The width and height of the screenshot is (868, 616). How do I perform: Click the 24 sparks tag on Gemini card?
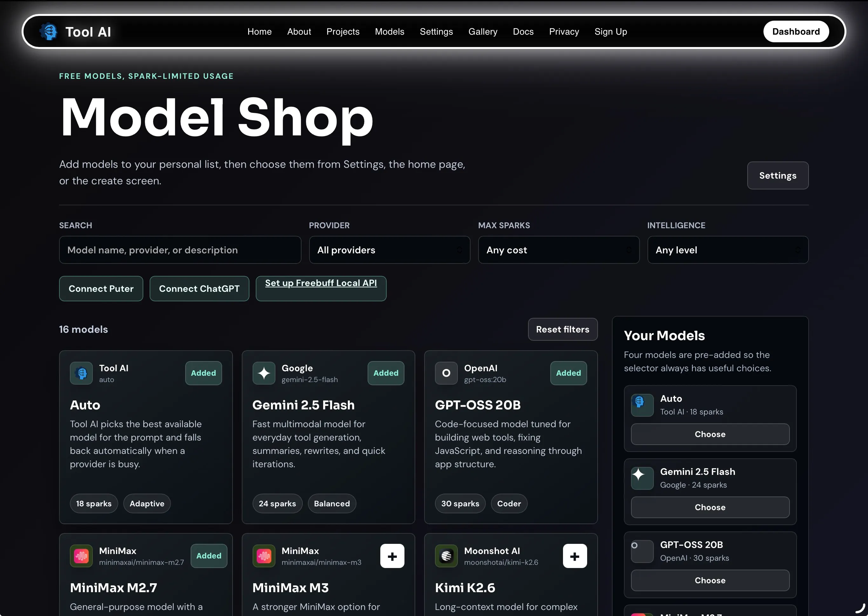pyautogui.click(x=277, y=504)
